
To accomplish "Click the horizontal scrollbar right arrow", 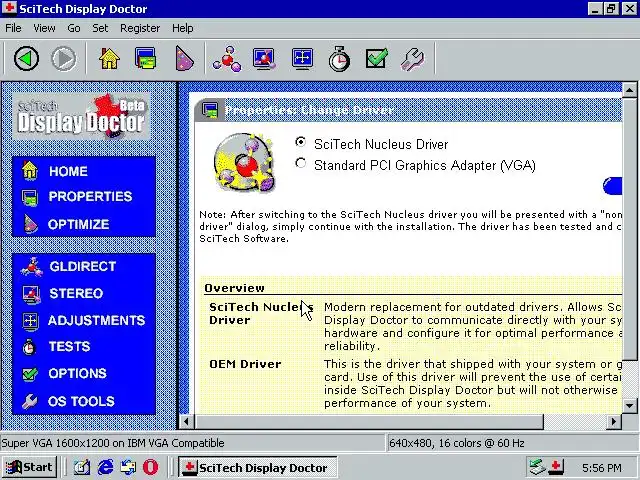I will coord(613,422).
